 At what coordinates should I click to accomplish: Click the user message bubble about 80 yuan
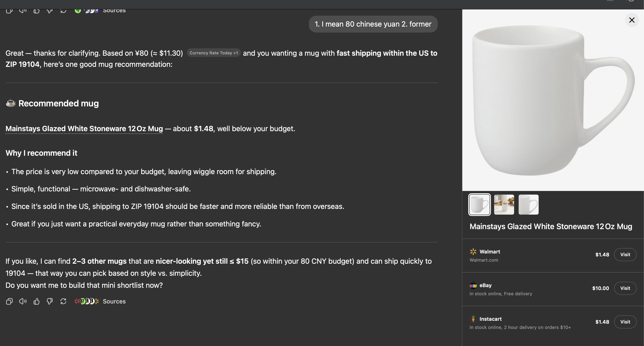(x=373, y=24)
